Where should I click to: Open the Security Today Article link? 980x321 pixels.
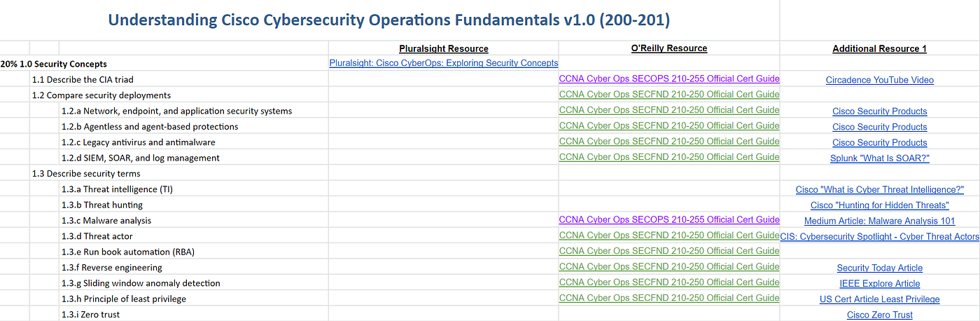coord(879,268)
